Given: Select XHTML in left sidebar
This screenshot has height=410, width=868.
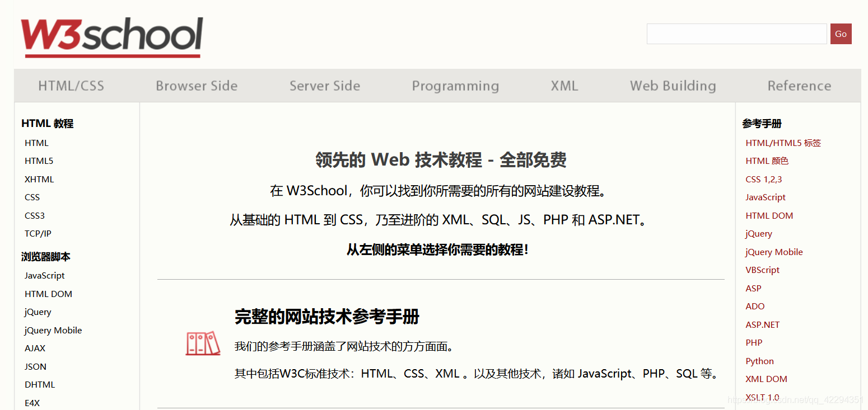Looking at the screenshot, I should [39, 179].
